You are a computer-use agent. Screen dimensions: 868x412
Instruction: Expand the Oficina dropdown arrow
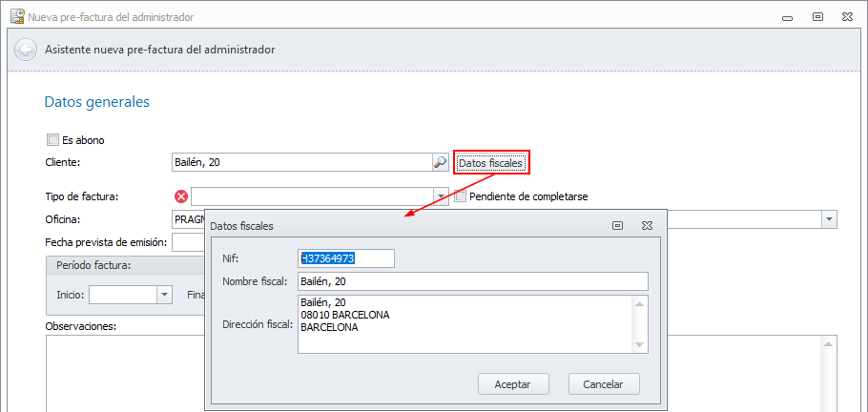[x=829, y=219]
